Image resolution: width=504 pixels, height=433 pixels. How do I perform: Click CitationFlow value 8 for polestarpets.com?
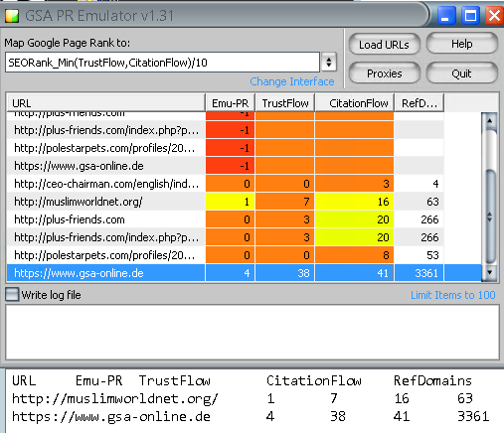tap(355, 255)
